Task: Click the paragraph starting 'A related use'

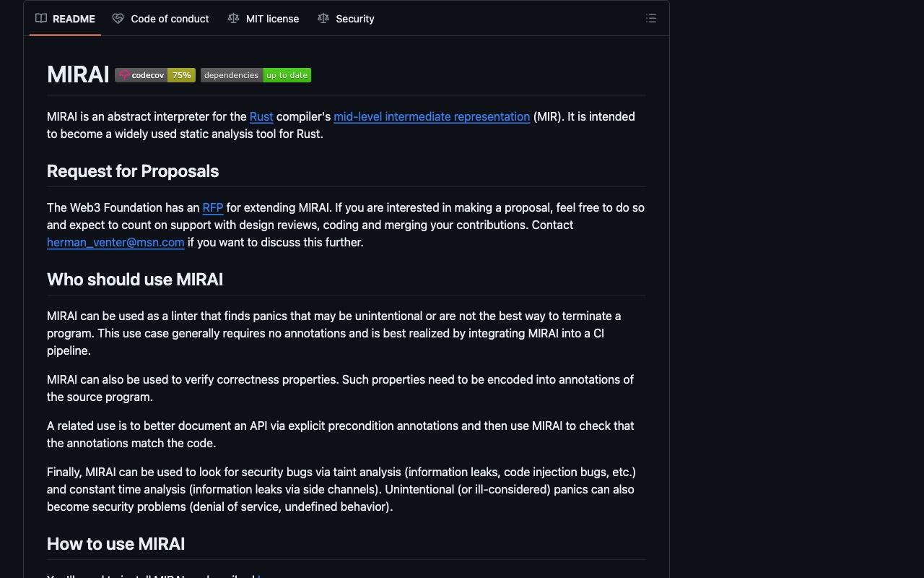Action: point(346,434)
